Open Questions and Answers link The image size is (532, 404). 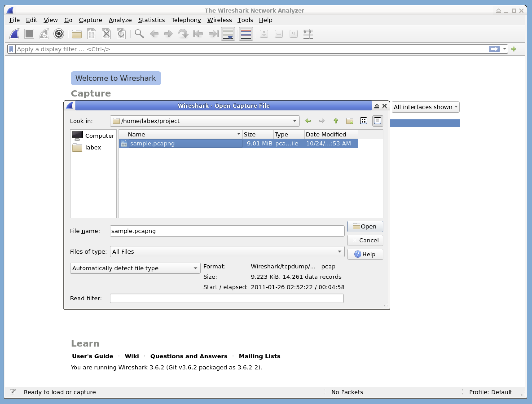pyautogui.click(x=189, y=356)
